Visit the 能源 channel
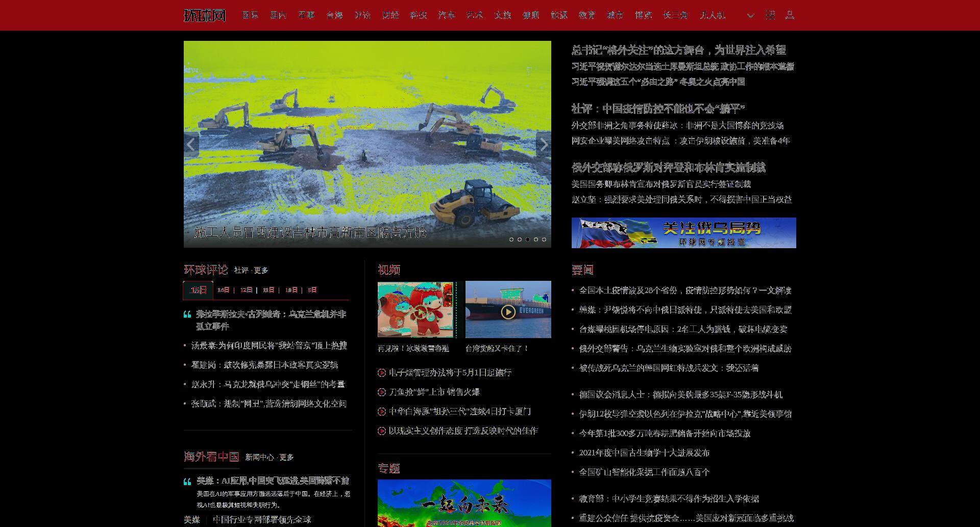Screen dimensions: 980x527 point(559,15)
